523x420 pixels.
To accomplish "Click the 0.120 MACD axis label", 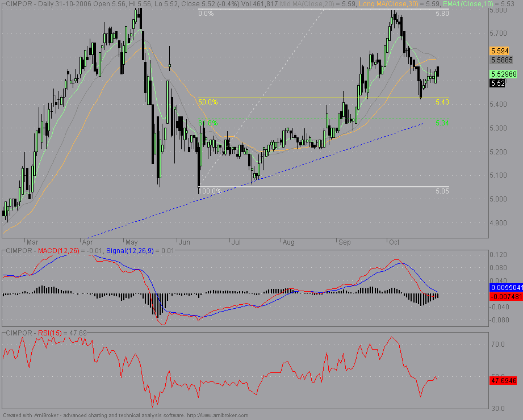I will [x=498, y=255].
